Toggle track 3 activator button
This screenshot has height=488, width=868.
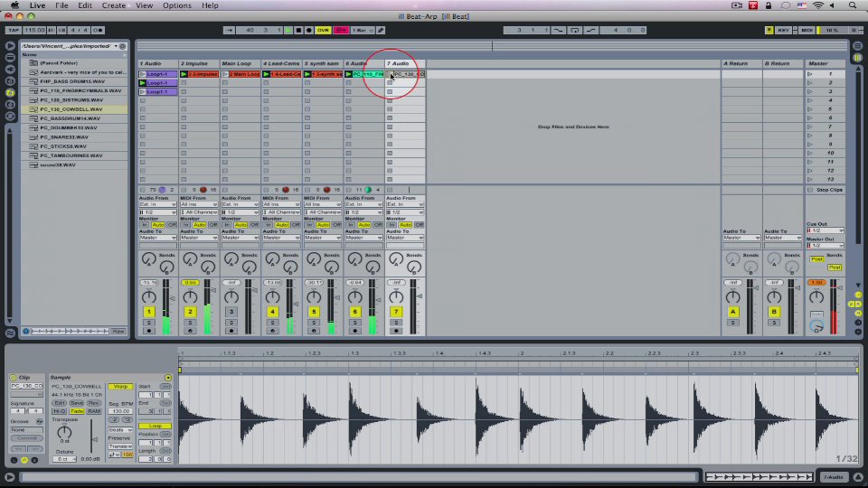click(231, 312)
